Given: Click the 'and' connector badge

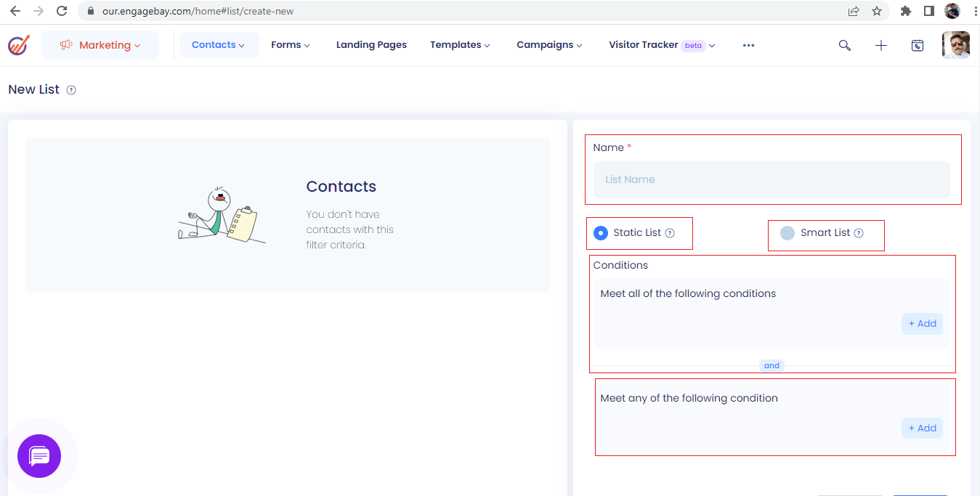Looking at the screenshot, I should (x=772, y=366).
